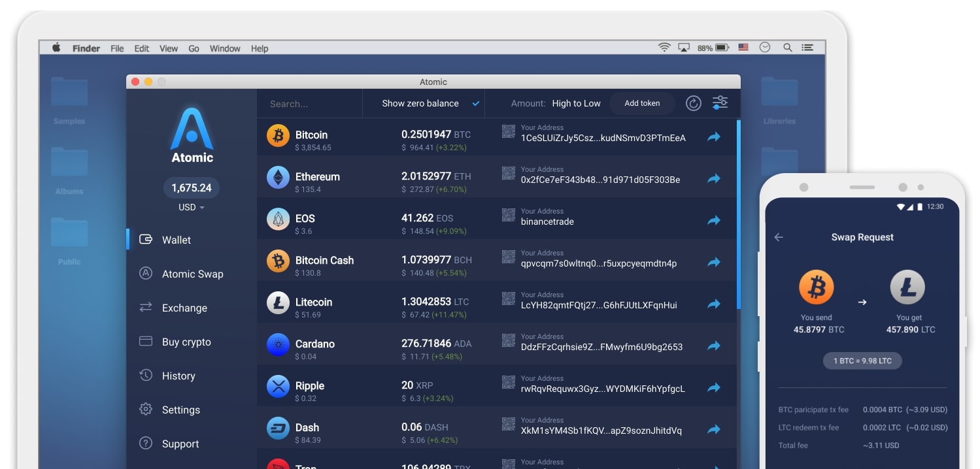Click Add token button

coord(642,103)
